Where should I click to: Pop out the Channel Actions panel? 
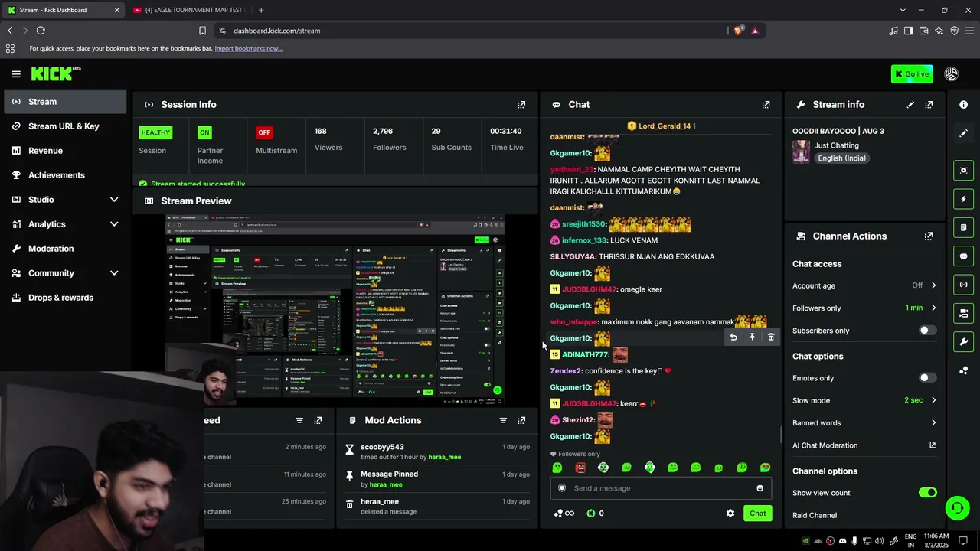point(929,236)
